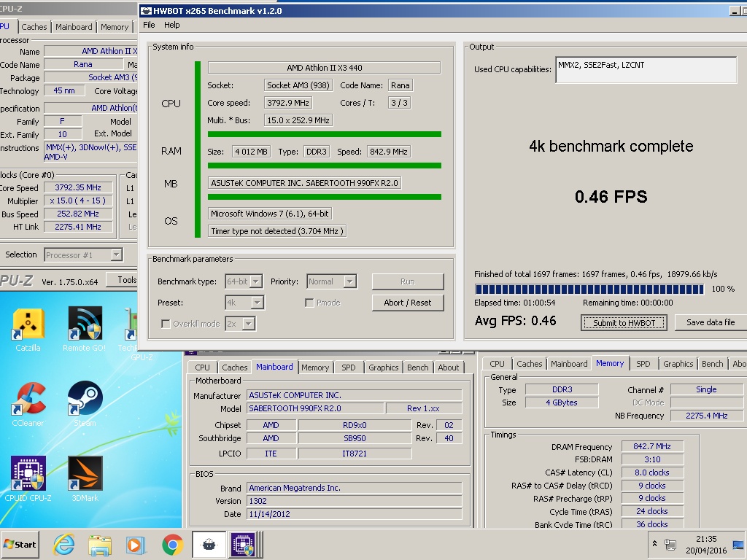
Task: Open the Remote GO! desktop icon
Action: point(85,330)
